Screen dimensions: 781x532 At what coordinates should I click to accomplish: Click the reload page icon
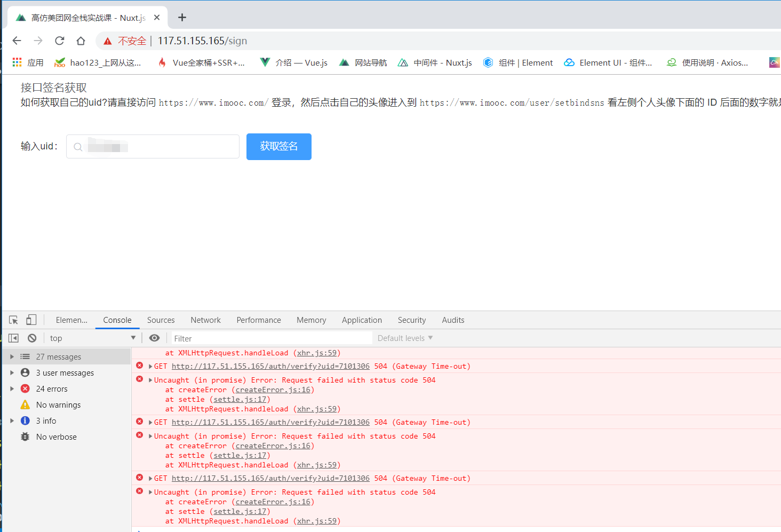pyautogui.click(x=59, y=41)
